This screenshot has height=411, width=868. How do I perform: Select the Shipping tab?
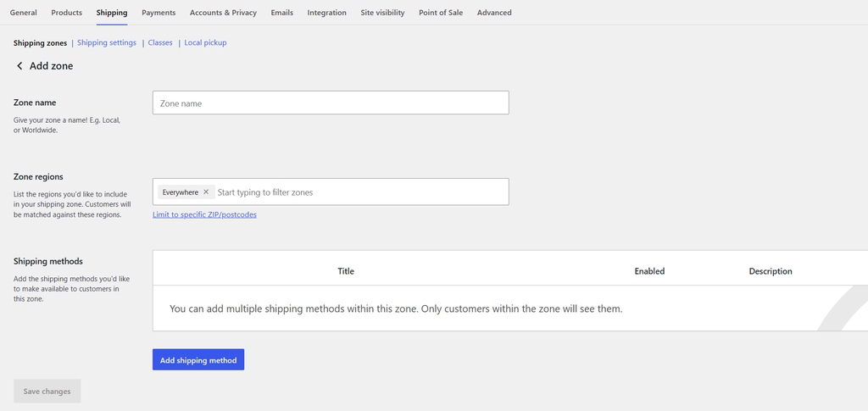click(x=111, y=12)
